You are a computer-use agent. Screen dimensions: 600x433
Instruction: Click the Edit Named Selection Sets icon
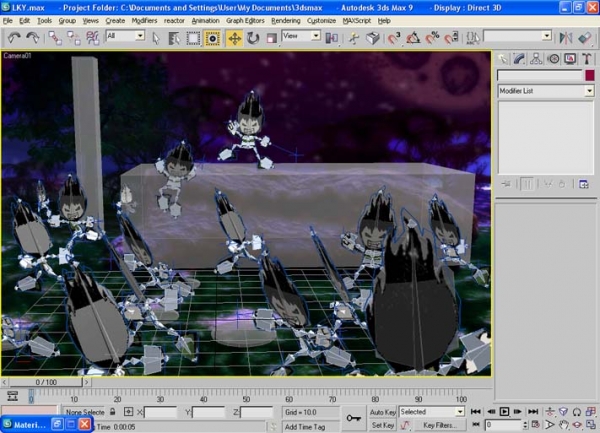point(473,38)
